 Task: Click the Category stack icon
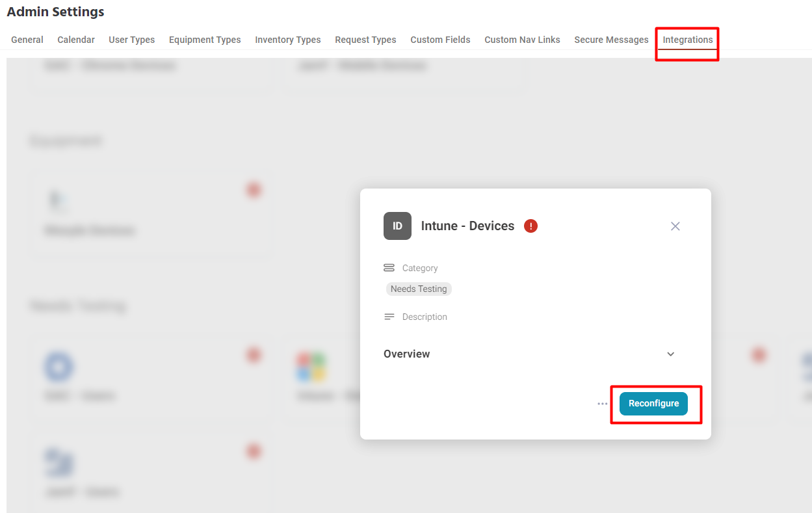(389, 268)
